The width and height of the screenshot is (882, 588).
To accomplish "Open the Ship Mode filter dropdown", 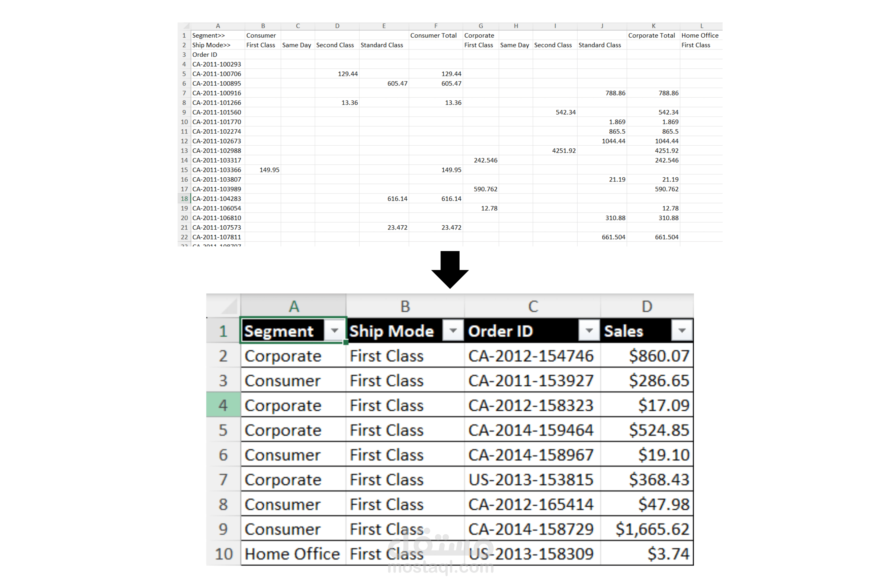I will point(453,330).
